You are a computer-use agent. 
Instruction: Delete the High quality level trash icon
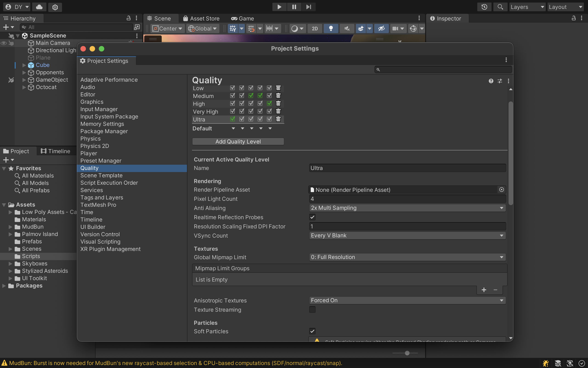(278, 103)
